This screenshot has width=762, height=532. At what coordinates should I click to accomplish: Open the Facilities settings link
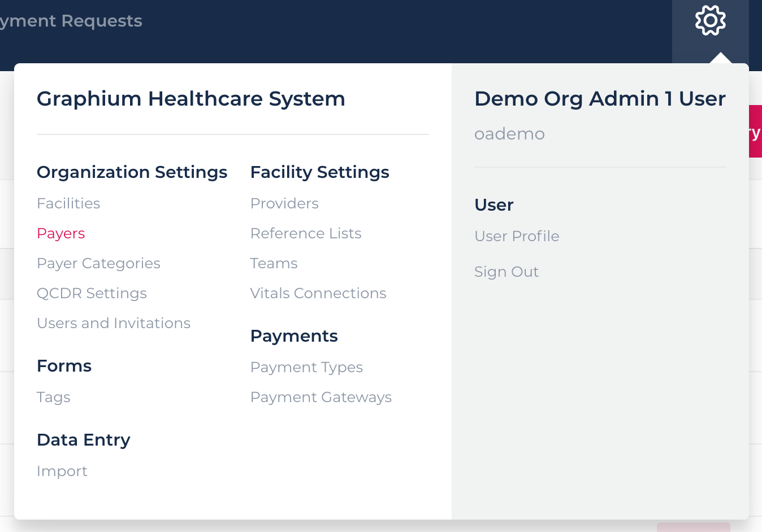tap(68, 203)
